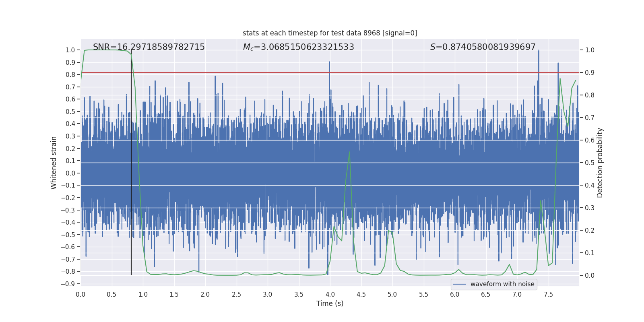Click the 2.5 tick on the time axis

click(236, 294)
